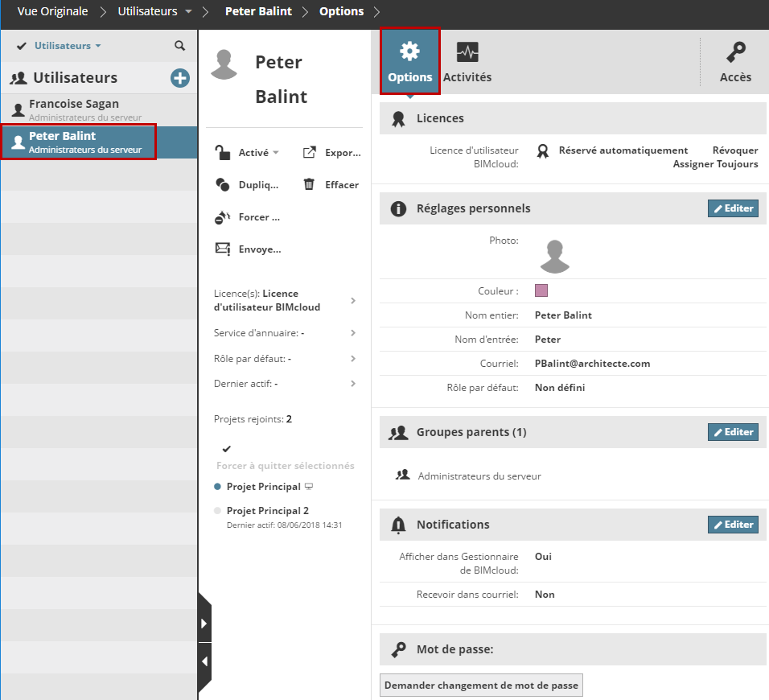Click the add user plus icon

tap(180, 78)
